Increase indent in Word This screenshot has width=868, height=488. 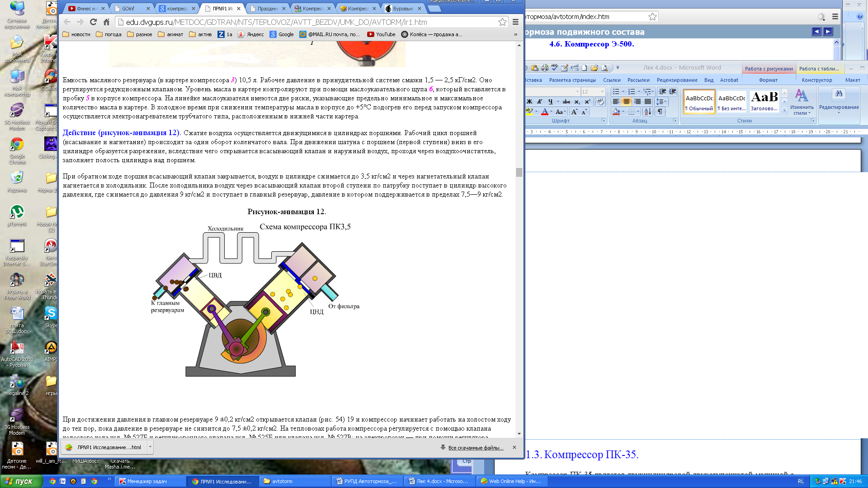pyautogui.click(x=672, y=92)
